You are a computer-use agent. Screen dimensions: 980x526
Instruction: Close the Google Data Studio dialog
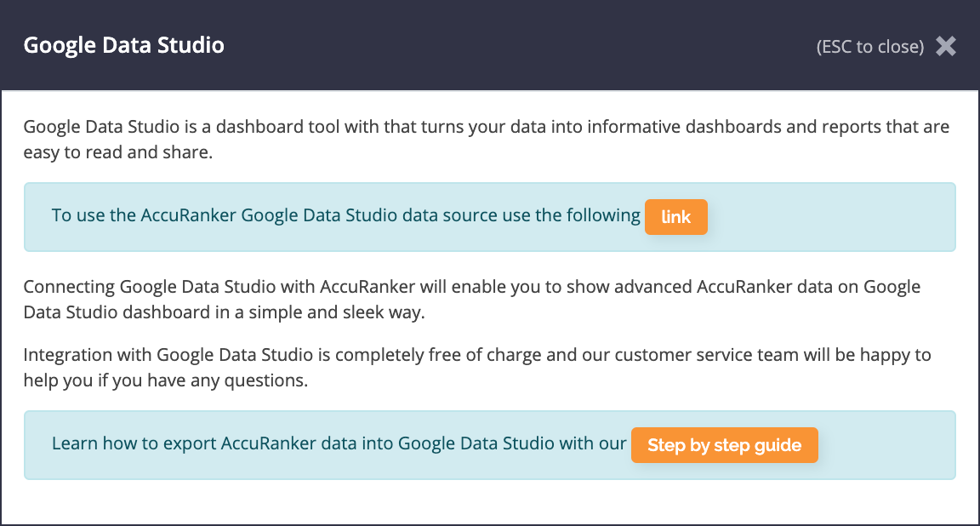(946, 46)
